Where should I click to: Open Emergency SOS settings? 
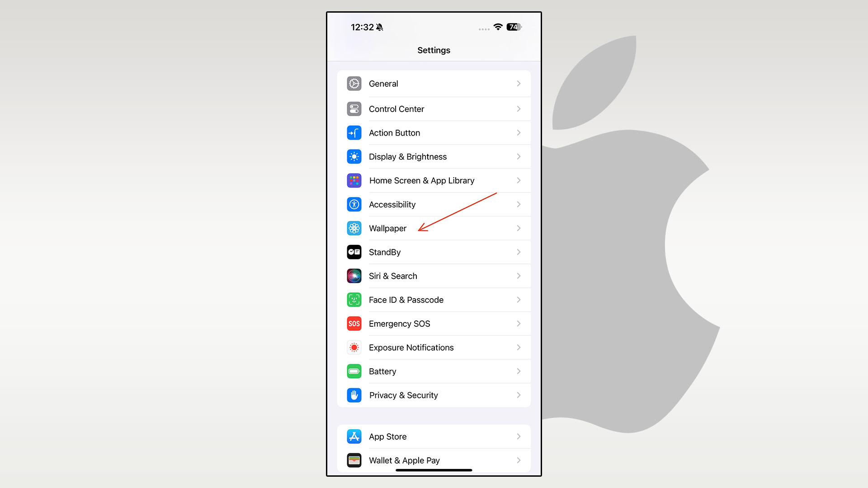click(x=434, y=324)
